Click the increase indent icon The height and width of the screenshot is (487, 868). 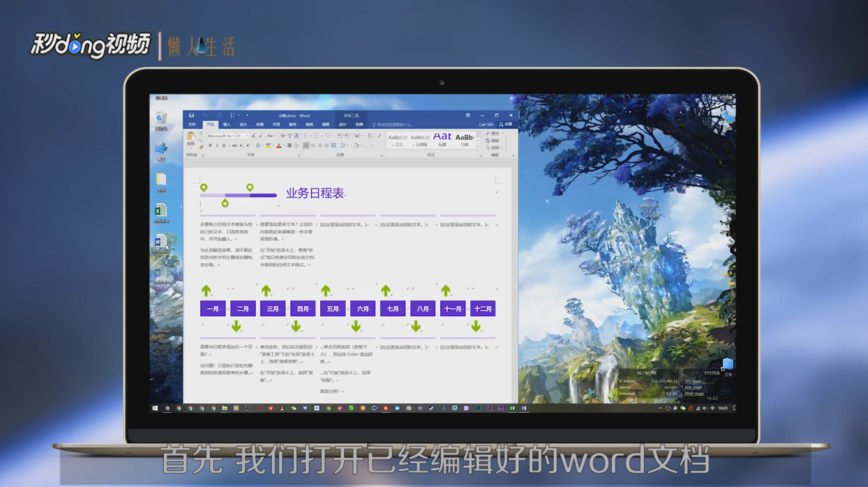(346, 136)
